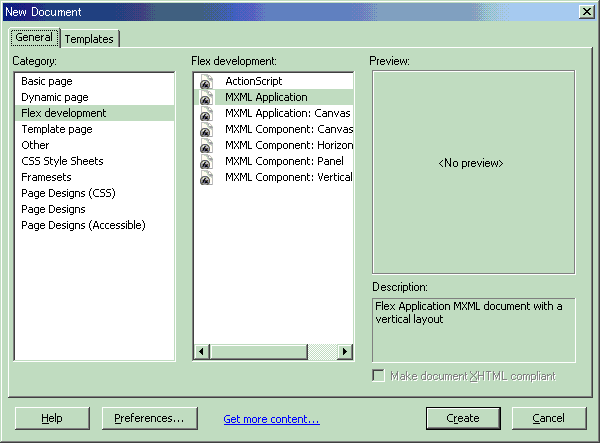Click the scroll left arrow in file list
600x443 pixels.
click(202, 351)
